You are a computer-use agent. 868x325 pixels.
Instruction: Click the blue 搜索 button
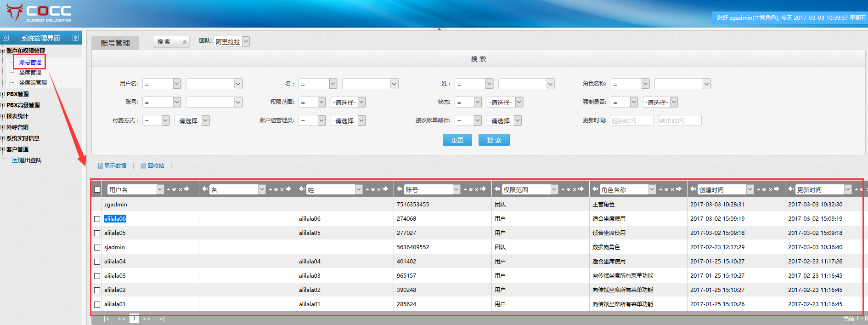point(494,140)
